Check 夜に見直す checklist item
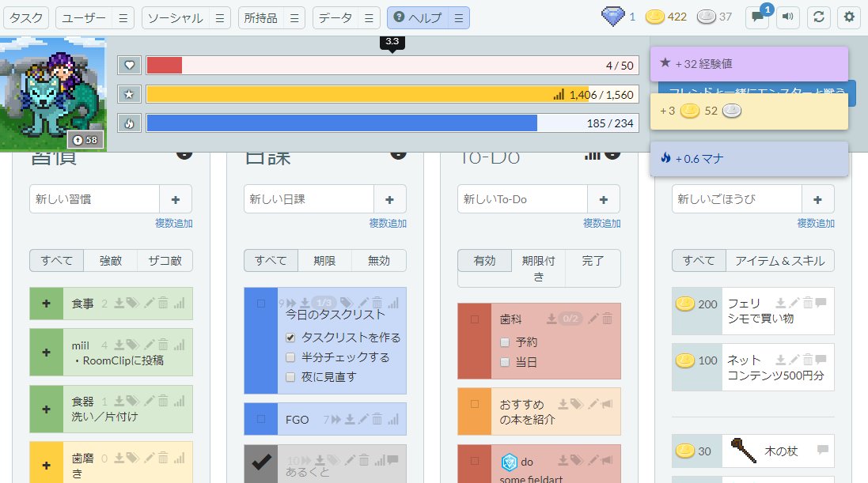This screenshot has height=483, width=868. (x=290, y=377)
